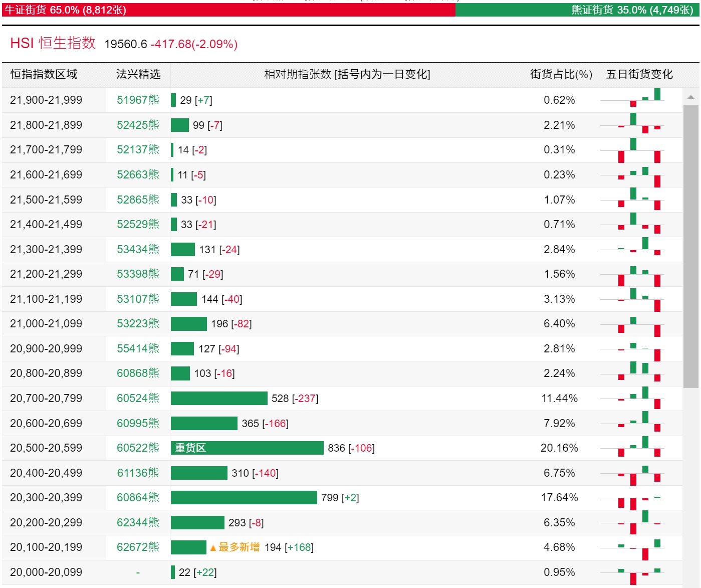Open bear certificate 60868熊

138,373
